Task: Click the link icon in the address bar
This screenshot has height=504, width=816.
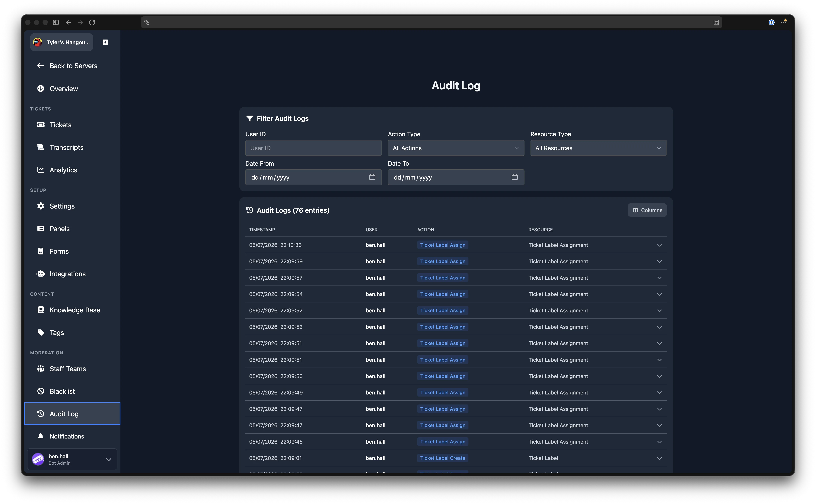Action: (x=147, y=22)
